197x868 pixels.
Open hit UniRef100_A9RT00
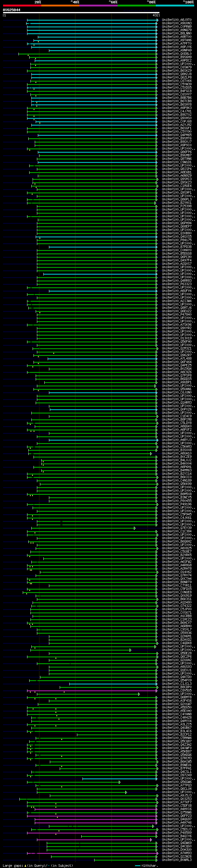pyautogui.click(x=177, y=37)
